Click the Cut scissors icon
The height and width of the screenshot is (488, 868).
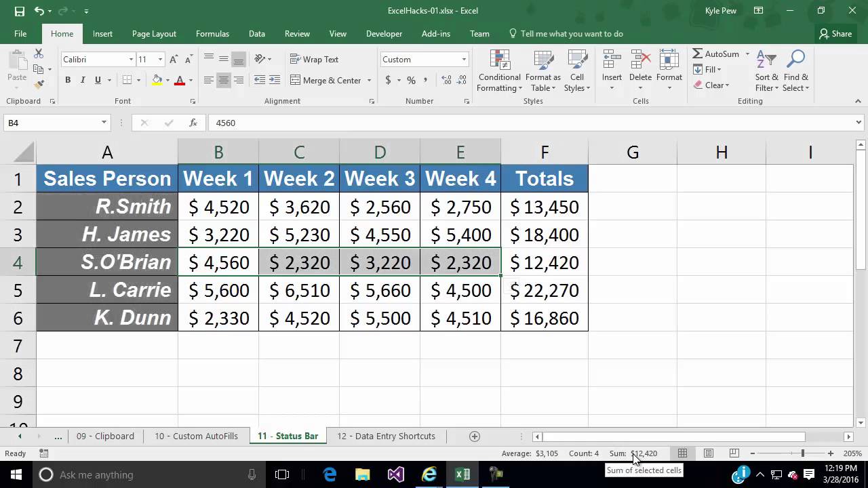pos(39,54)
